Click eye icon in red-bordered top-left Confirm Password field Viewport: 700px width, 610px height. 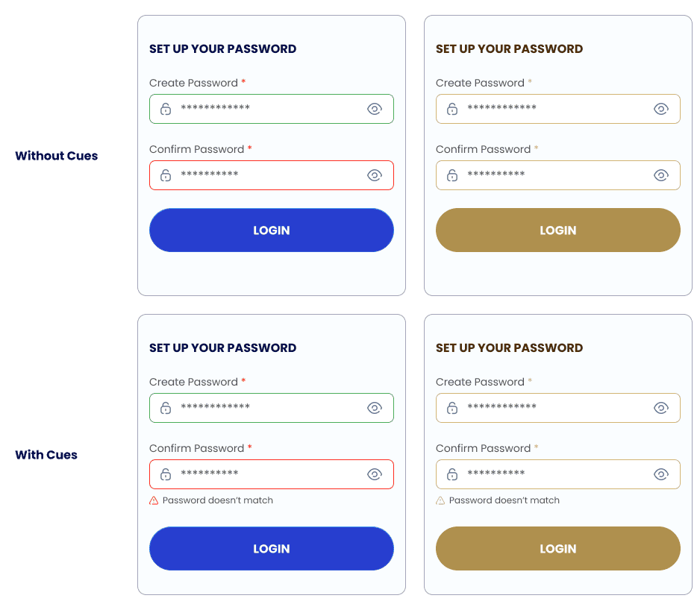[375, 175]
